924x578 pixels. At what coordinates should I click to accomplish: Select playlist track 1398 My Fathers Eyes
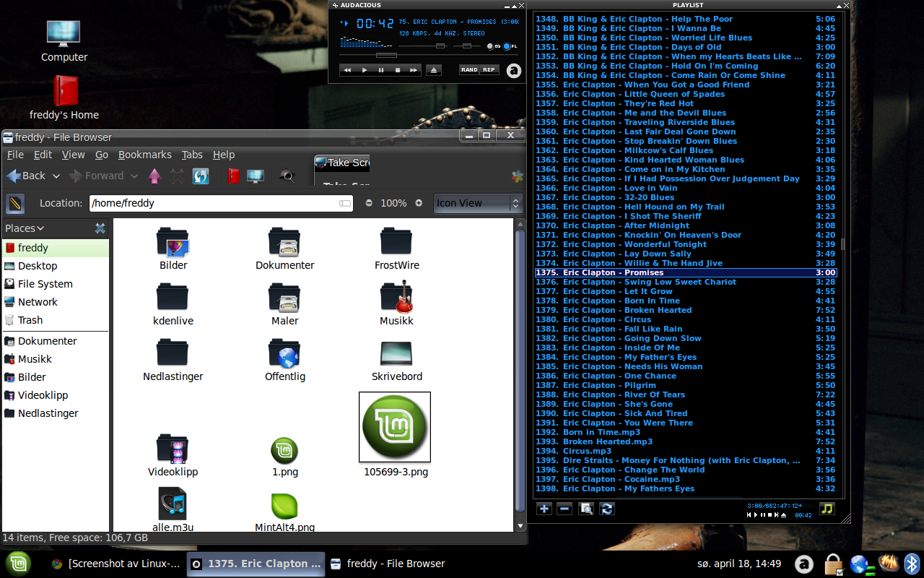(x=686, y=488)
